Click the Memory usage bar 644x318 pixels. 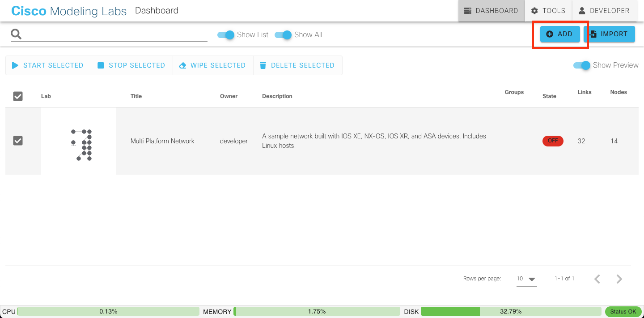[317, 311]
